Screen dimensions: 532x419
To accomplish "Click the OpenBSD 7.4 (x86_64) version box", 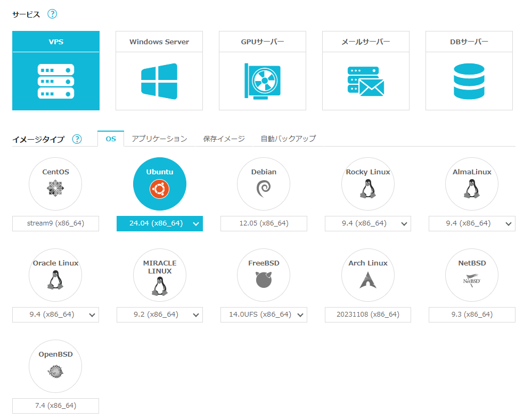I will tap(55, 406).
